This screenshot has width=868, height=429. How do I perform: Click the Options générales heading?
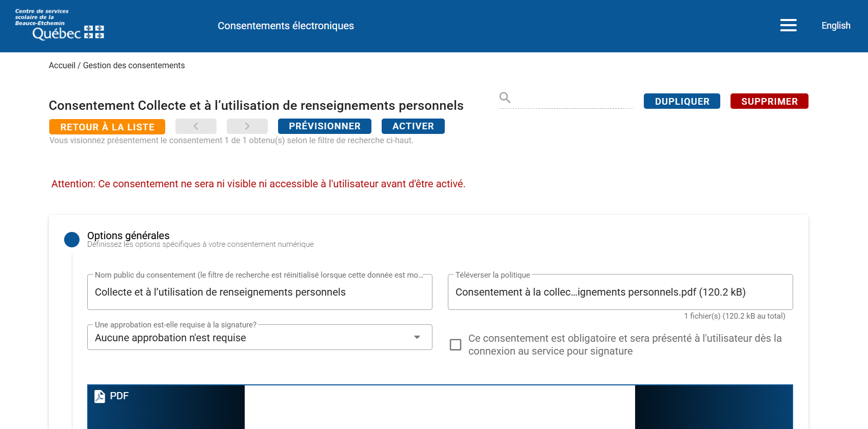128,236
